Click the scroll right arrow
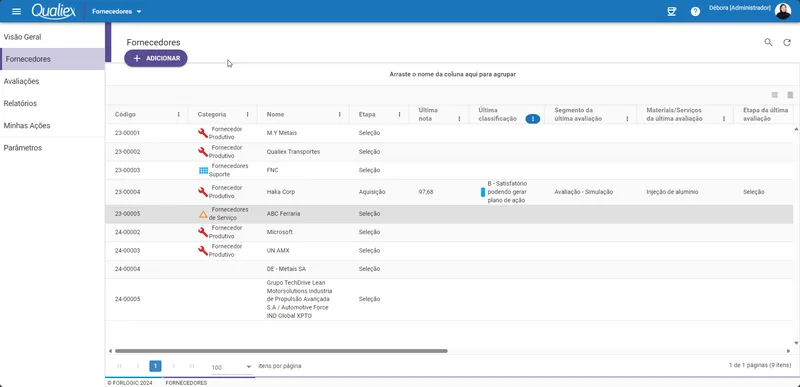This screenshot has height=387, width=800. point(789,351)
